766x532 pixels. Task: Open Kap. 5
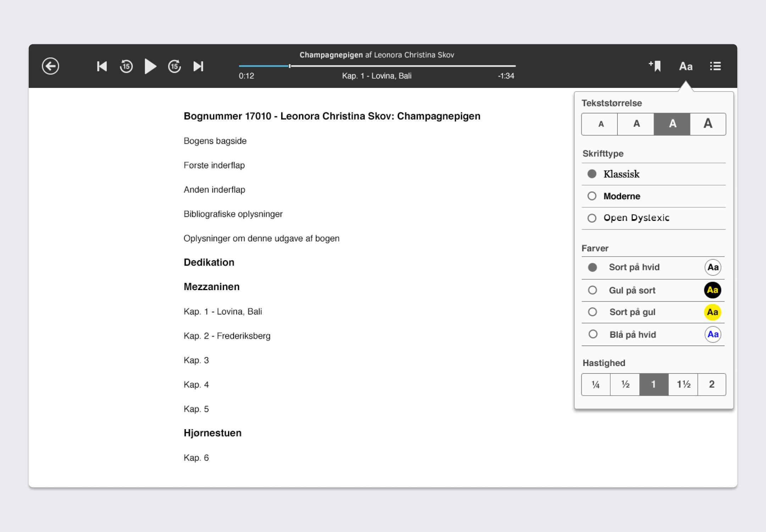tap(196, 409)
